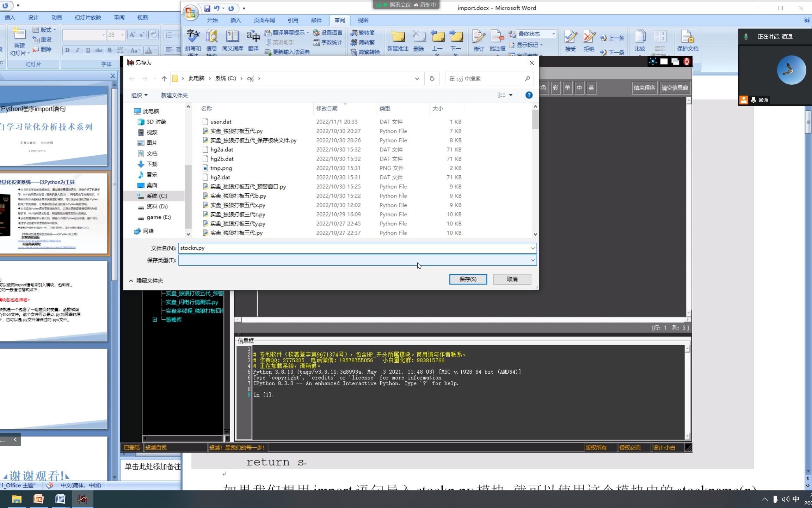
Task: Collapse the Hide Folders toggle
Action: click(146, 280)
